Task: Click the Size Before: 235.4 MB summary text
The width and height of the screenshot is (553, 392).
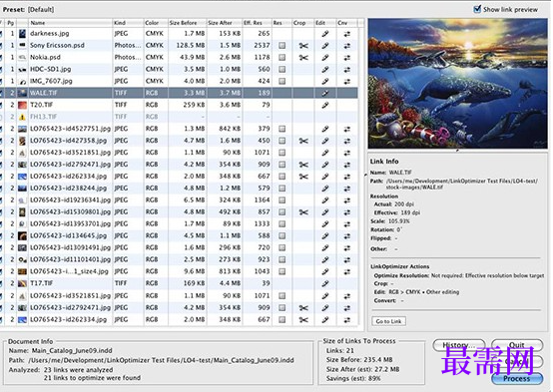Action: (x=359, y=360)
